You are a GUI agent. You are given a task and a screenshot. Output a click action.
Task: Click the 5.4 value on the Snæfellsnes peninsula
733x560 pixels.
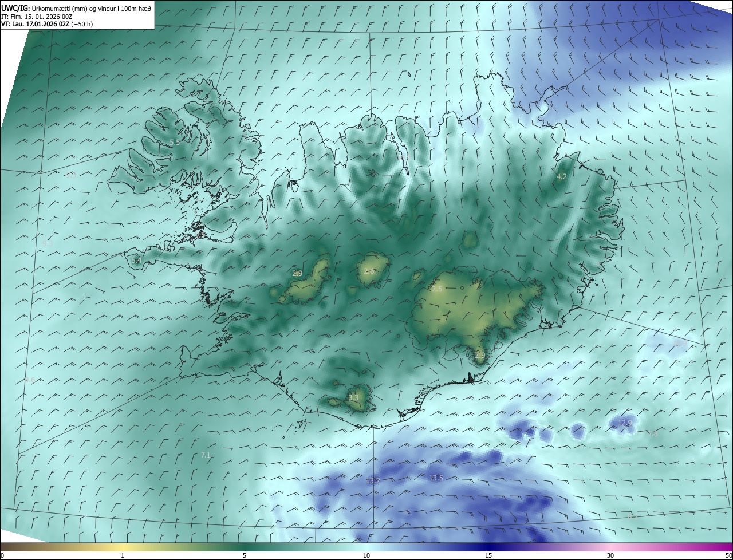tap(136, 261)
